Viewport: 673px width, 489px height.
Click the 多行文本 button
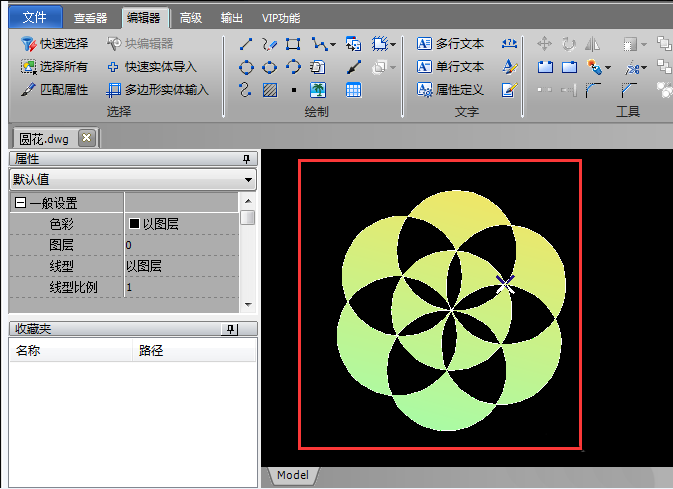450,43
